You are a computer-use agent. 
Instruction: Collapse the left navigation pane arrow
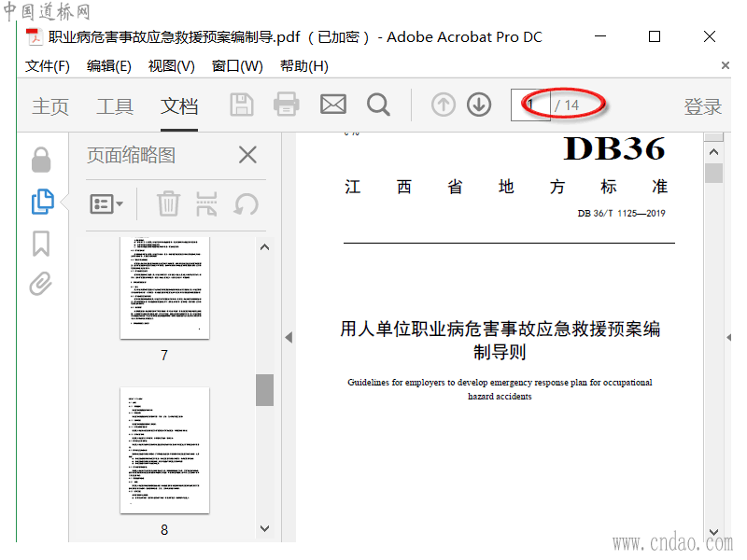coord(289,338)
